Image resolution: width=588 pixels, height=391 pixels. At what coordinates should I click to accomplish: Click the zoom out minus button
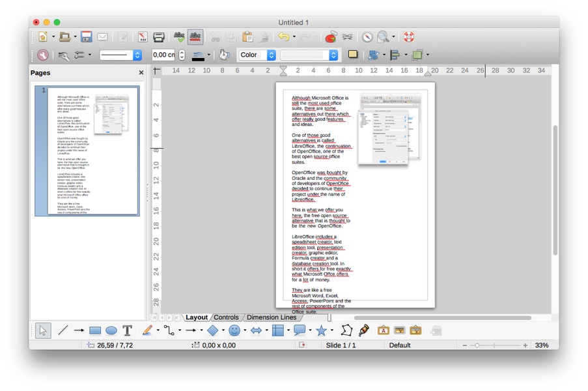point(465,345)
